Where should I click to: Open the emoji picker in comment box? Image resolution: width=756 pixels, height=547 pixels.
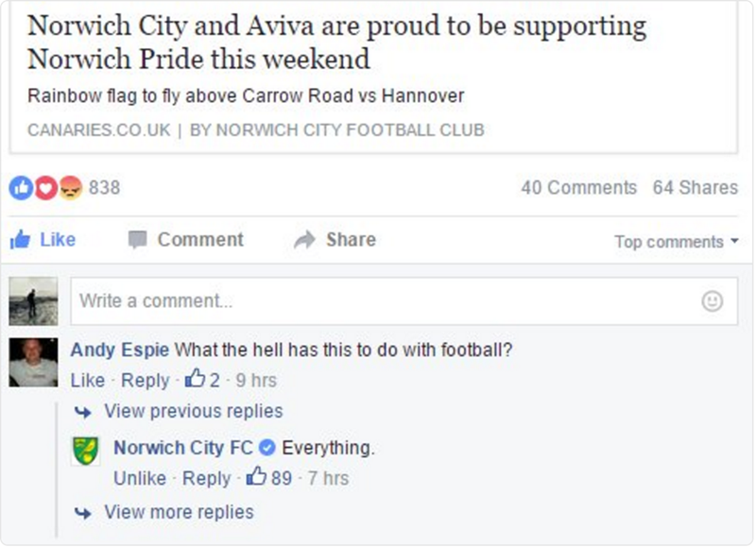click(713, 301)
